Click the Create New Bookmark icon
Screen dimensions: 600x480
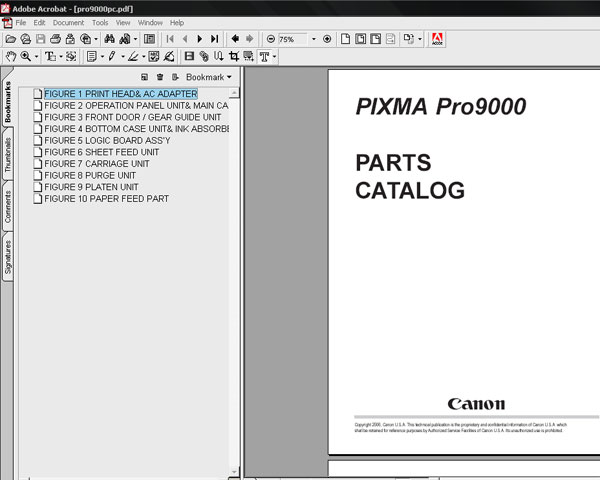(144, 77)
